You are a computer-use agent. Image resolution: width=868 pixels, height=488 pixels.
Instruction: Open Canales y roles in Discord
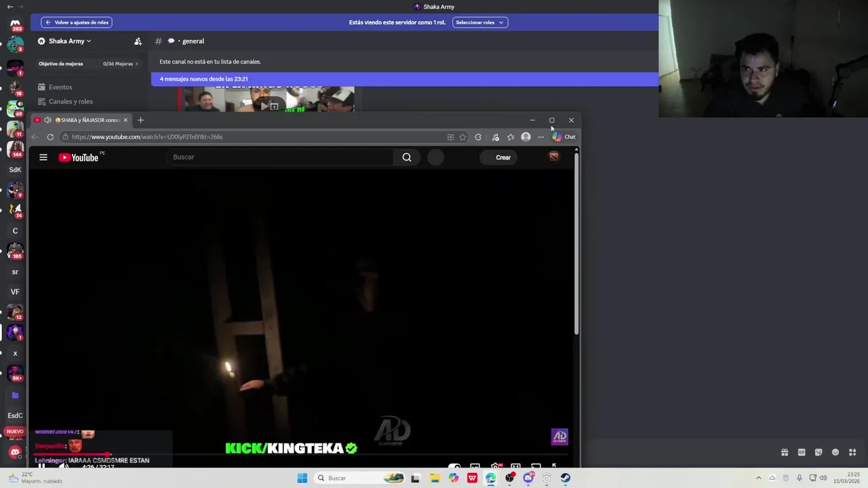[71, 102]
